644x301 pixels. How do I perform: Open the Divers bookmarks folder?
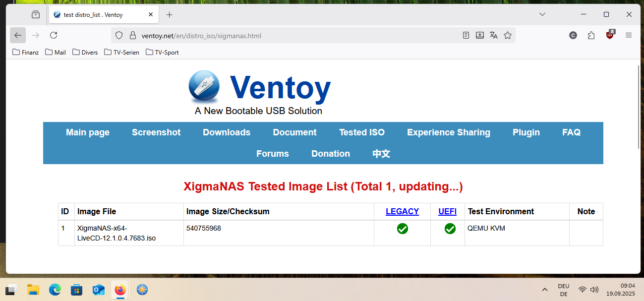(x=85, y=52)
